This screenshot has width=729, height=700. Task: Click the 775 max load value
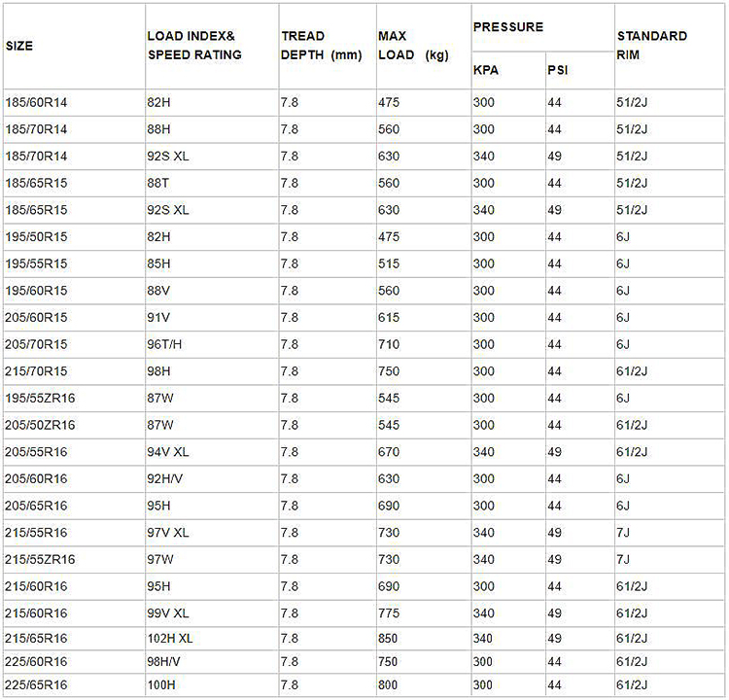[x=389, y=613]
